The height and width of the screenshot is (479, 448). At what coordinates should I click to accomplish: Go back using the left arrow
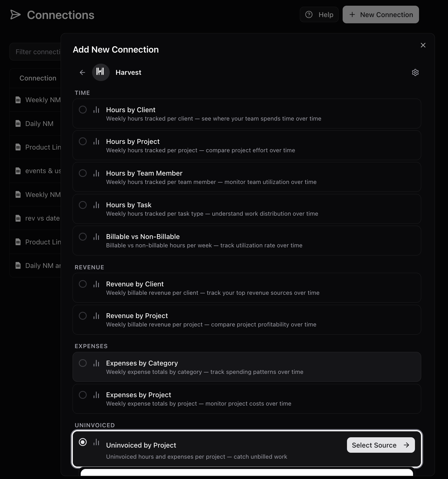[82, 72]
